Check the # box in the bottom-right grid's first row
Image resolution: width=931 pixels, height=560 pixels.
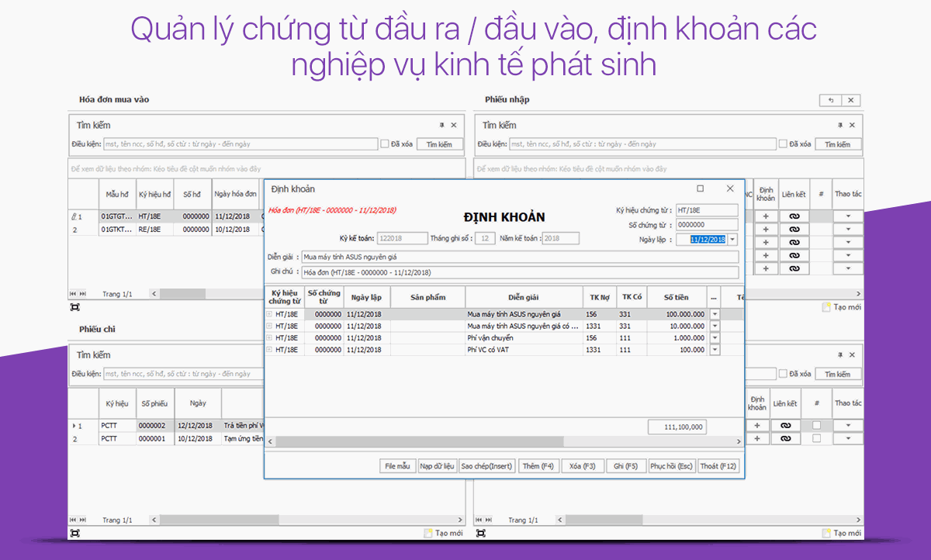coord(816,426)
